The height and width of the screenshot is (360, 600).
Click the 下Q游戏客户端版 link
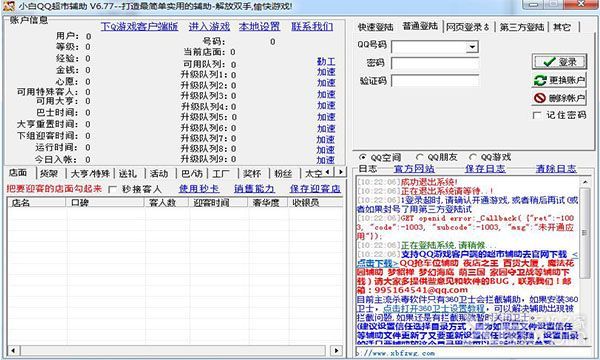[x=140, y=26]
